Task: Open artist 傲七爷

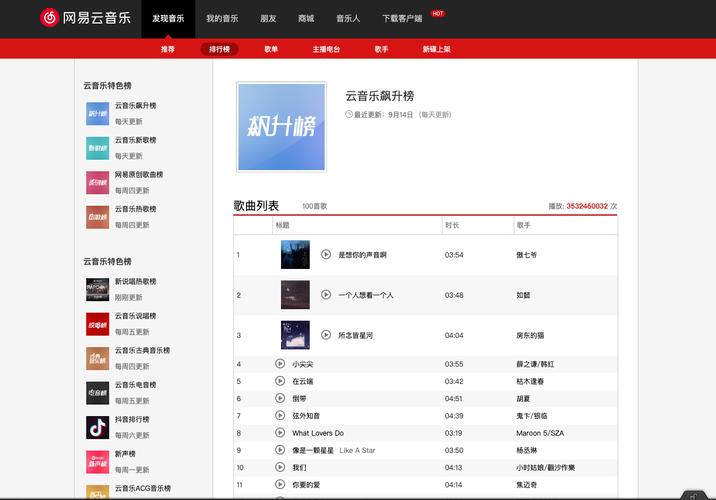Action: (x=526, y=255)
